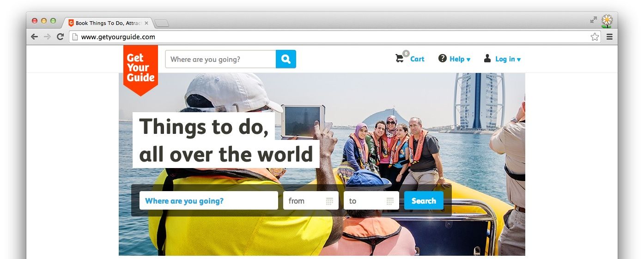644x259 pixels.
Task: Click the person Log in icon
Action: pyautogui.click(x=487, y=58)
